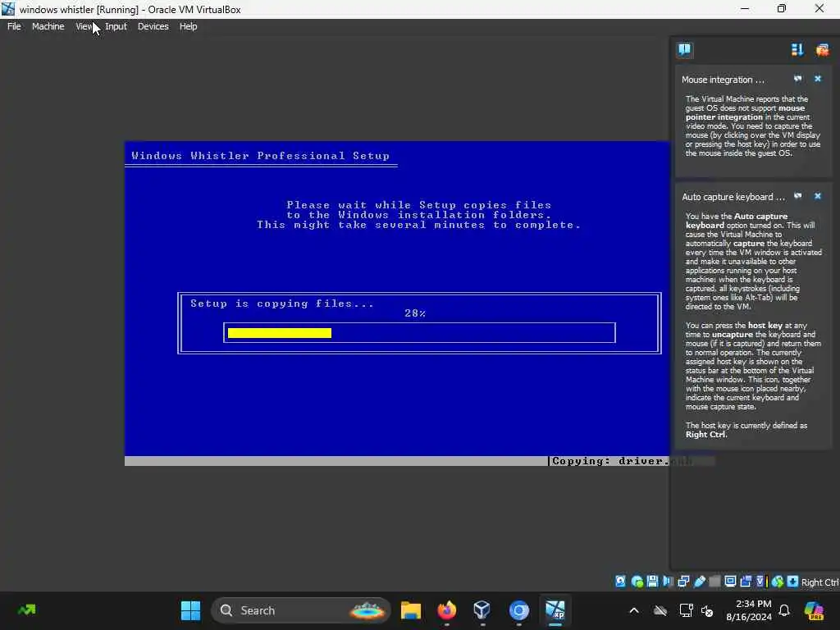Click the clear all notifications icon
Image resolution: width=840 pixels, height=630 pixels.
point(822,50)
